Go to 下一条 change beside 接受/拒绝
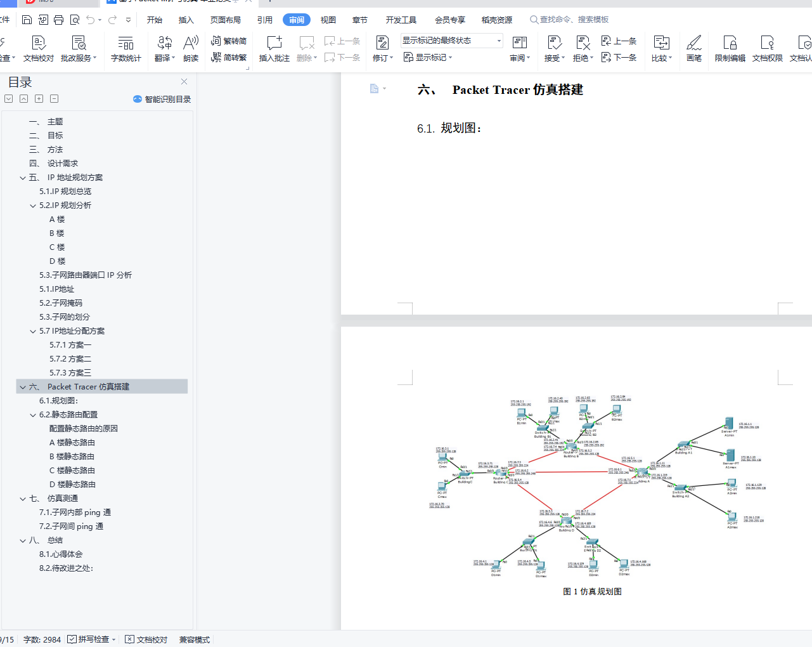Image resolution: width=812 pixels, height=647 pixels. click(x=619, y=57)
